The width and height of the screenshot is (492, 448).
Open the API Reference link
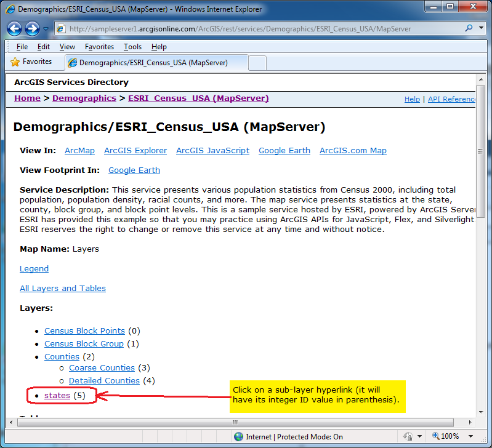click(x=451, y=99)
